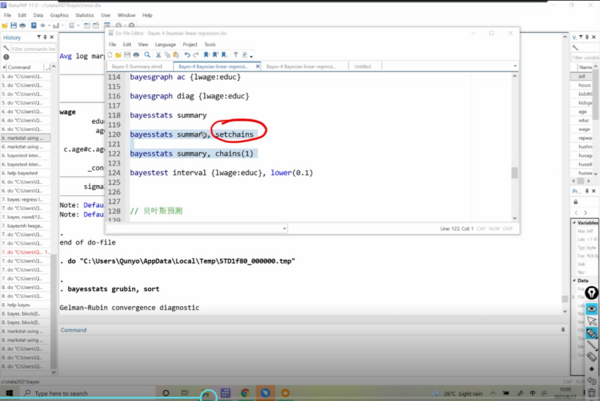The height and width of the screenshot is (401, 600).
Task: Open the Execute dropdown arrow in Do-file Editor
Action: 251,56
